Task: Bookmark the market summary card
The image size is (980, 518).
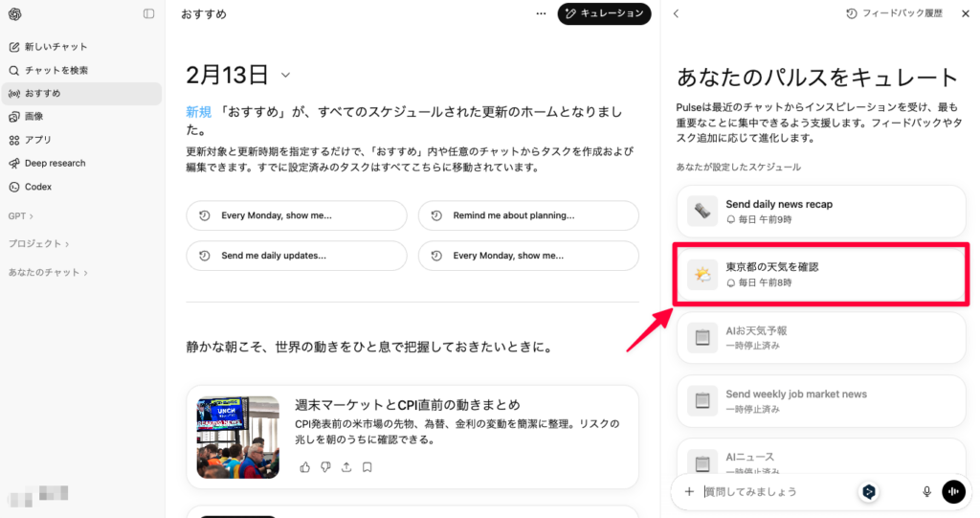Action: [x=367, y=467]
